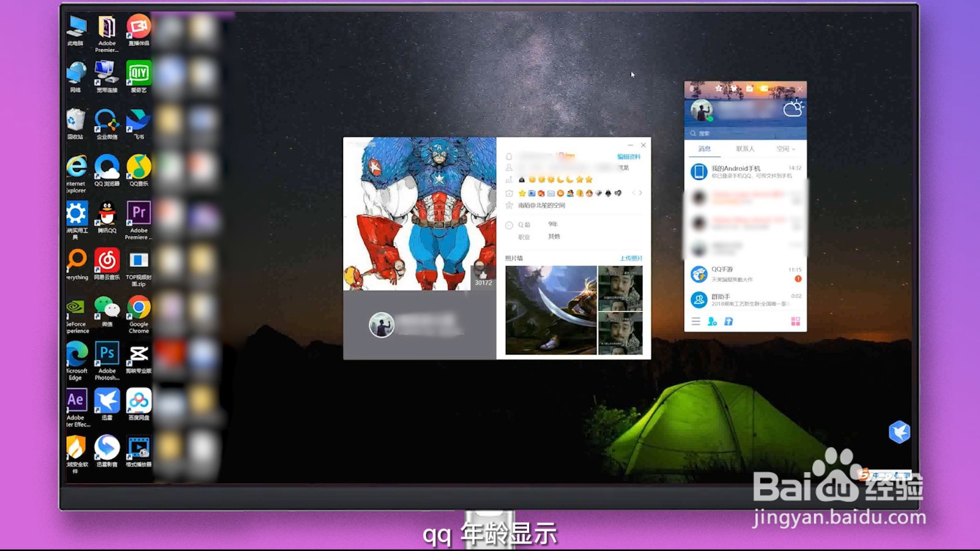Open the bottom small photo in 照片墙

point(620,333)
